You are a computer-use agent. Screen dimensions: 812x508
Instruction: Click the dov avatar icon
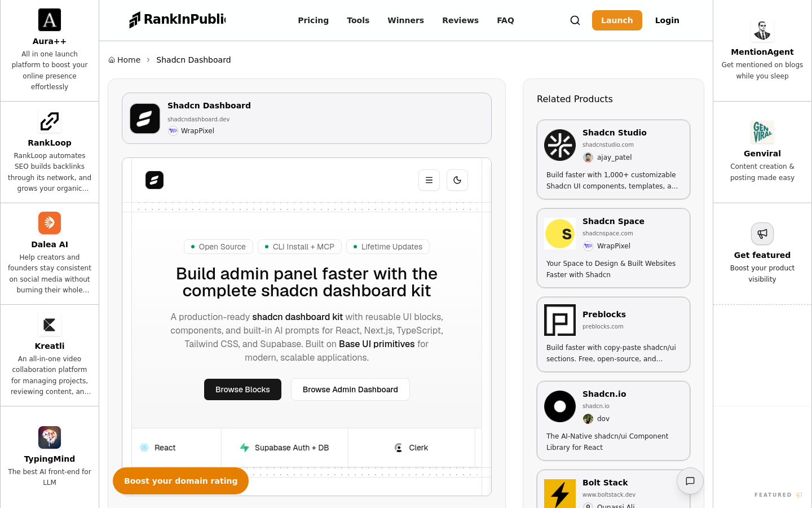(588, 419)
